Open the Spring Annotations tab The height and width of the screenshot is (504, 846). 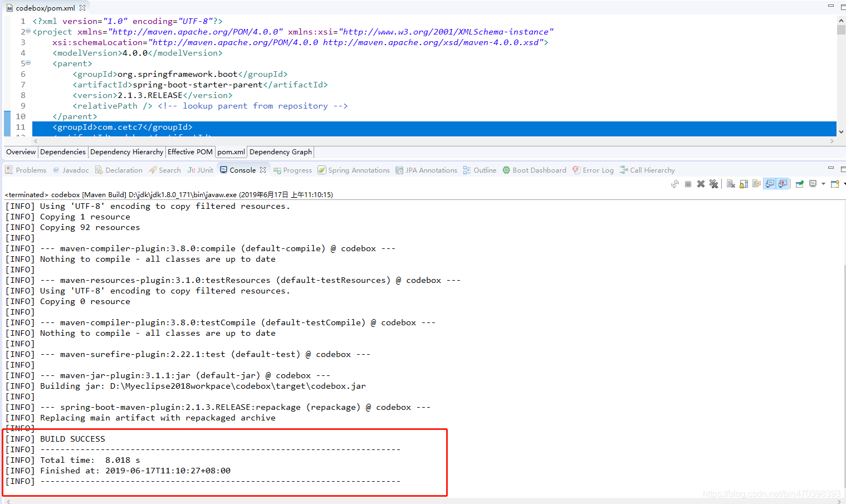click(x=354, y=170)
